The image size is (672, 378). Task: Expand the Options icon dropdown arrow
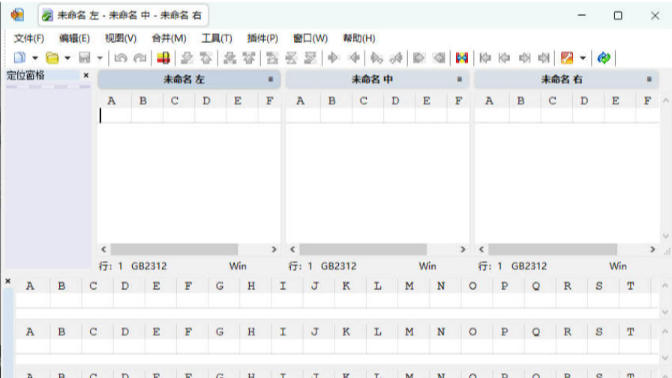click(x=582, y=57)
